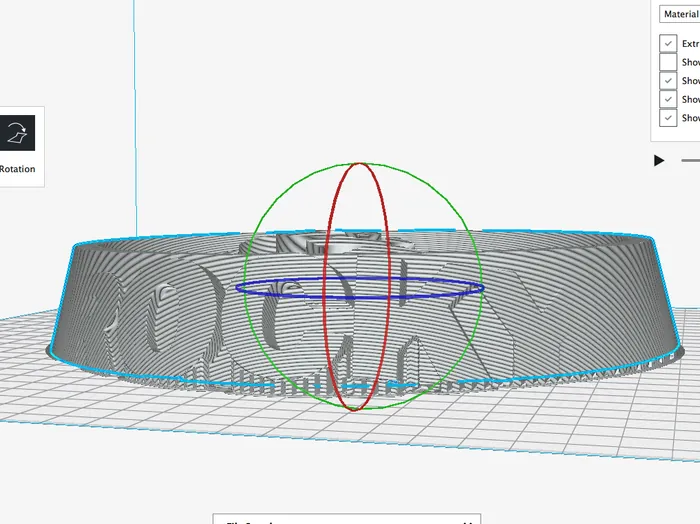Click the file name panel at the bottom
This screenshot has height=524, width=700.
point(347,520)
